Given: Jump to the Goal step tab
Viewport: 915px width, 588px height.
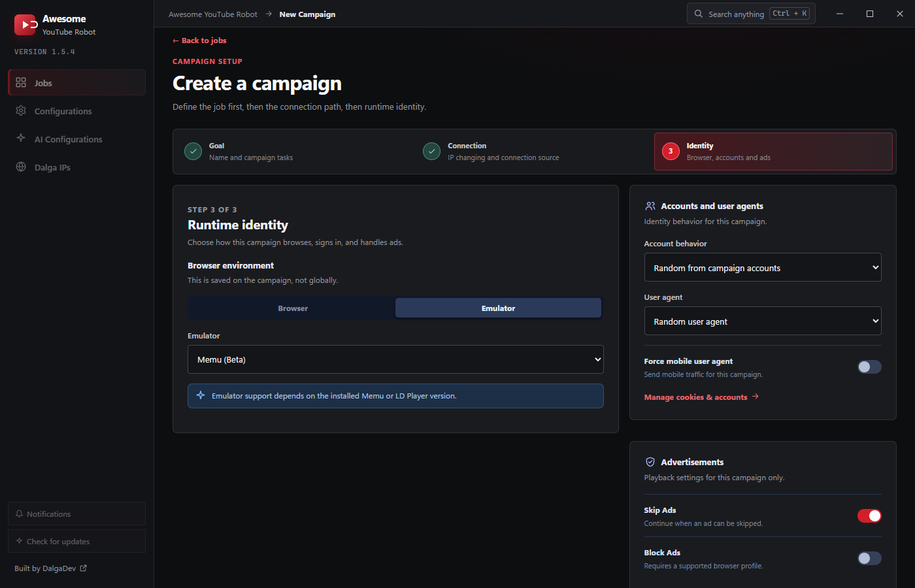Looking at the screenshot, I should (x=295, y=152).
